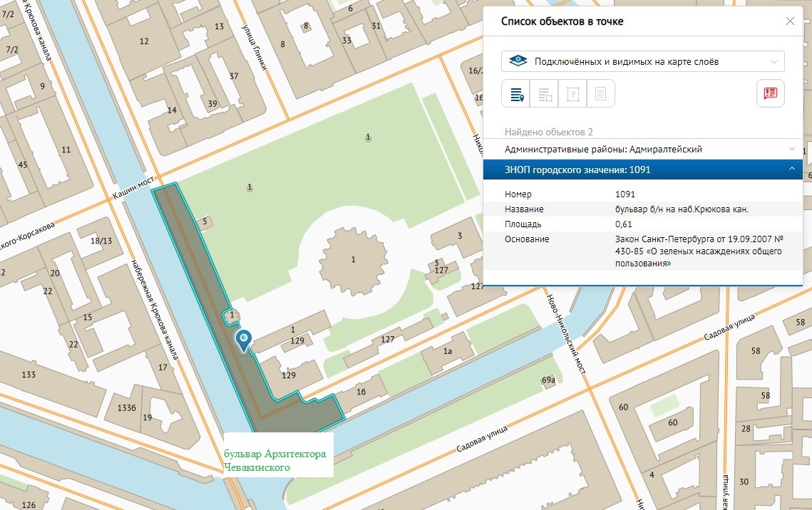The width and height of the screenshot is (812, 510).
Task: Click the red feedback message icon
Action: (770, 93)
